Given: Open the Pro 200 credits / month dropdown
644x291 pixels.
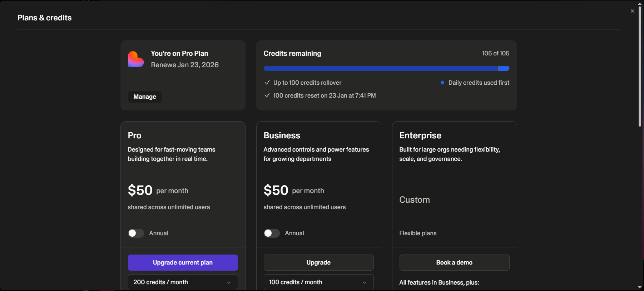Looking at the screenshot, I should click(183, 282).
